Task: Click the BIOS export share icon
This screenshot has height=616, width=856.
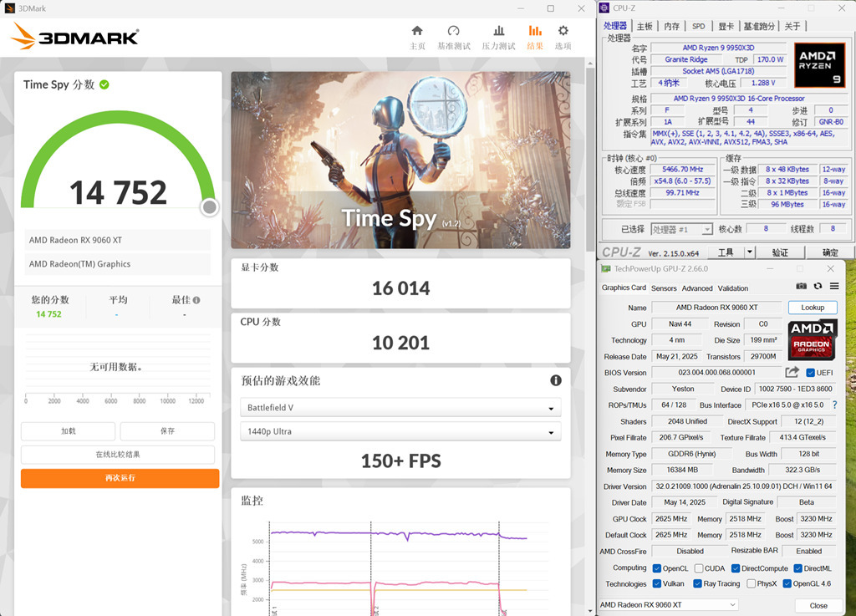Action: pyautogui.click(x=792, y=372)
